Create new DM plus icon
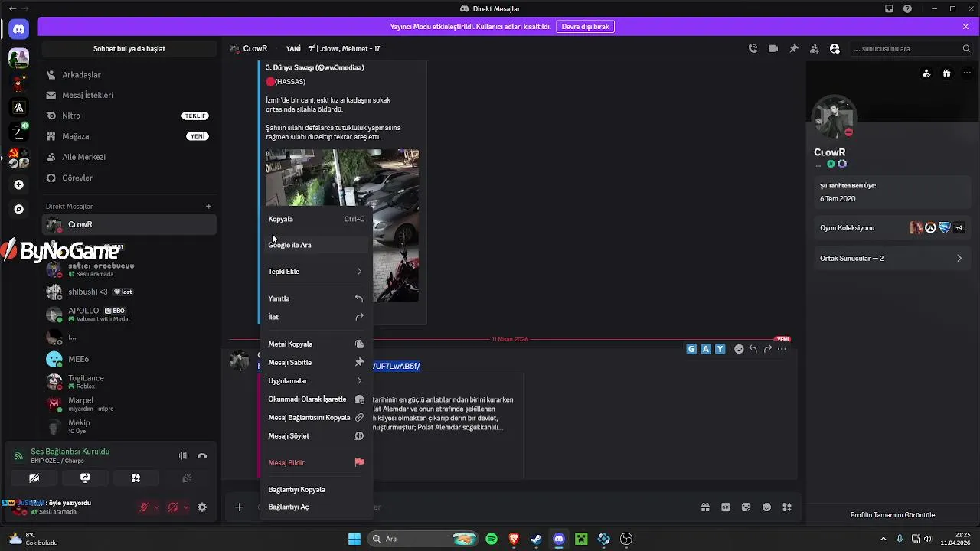Screen dimensions: 980x551 pyautogui.click(x=208, y=206)
